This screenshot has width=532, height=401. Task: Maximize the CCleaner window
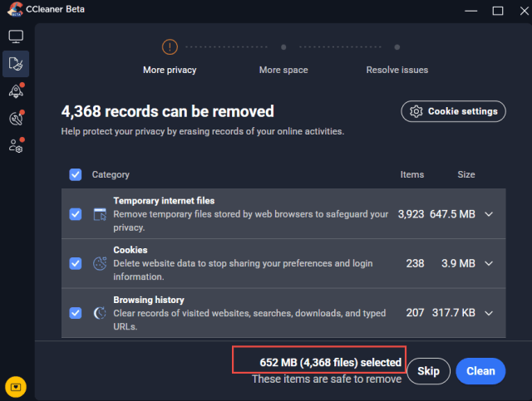tap(498, 11)
